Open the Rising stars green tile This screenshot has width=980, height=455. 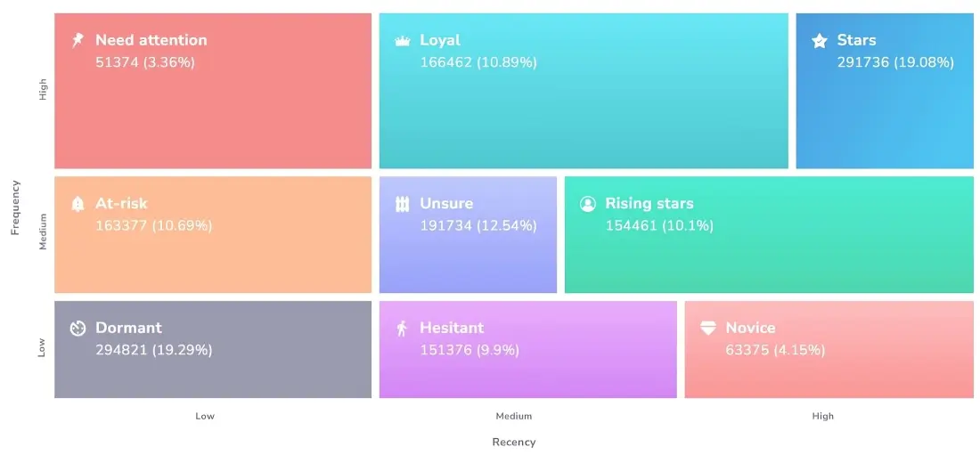(x=769, y=234)
